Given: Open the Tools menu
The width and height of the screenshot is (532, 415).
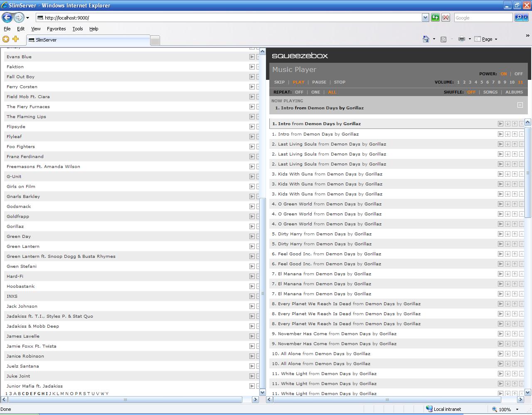Looking at the screenshot, I should (x=77, y=29).
